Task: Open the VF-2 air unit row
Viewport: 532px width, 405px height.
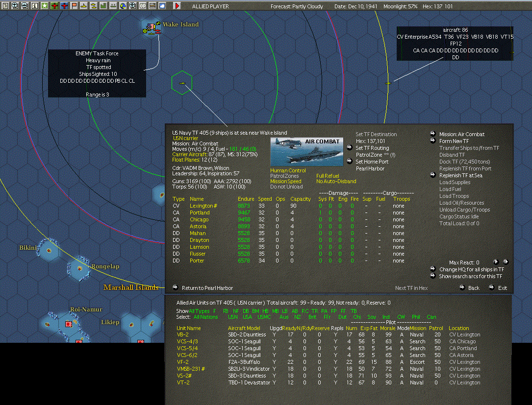Action: point(182,362)
